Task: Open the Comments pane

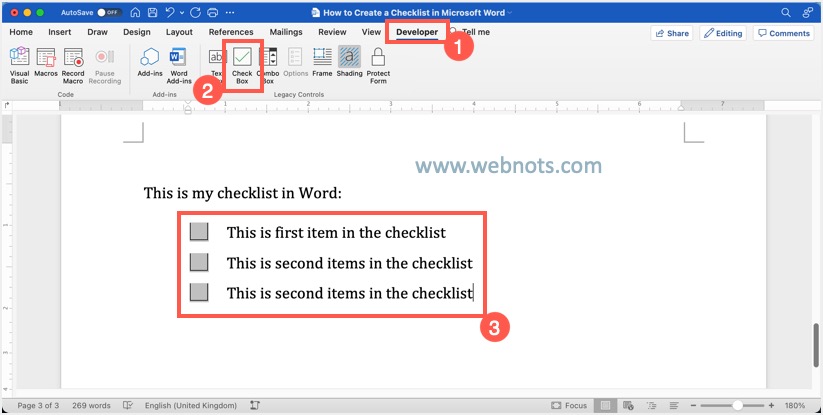Action: [783, 33]
